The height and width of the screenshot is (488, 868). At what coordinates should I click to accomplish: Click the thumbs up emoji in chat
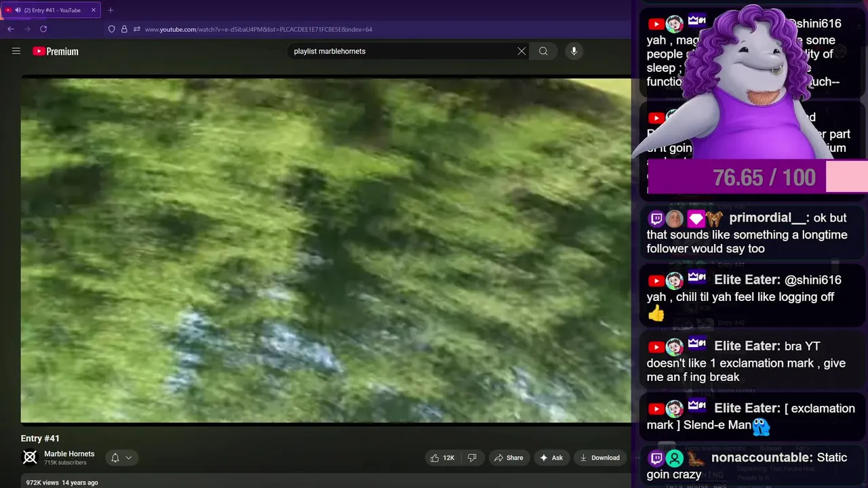click(656, 313)
